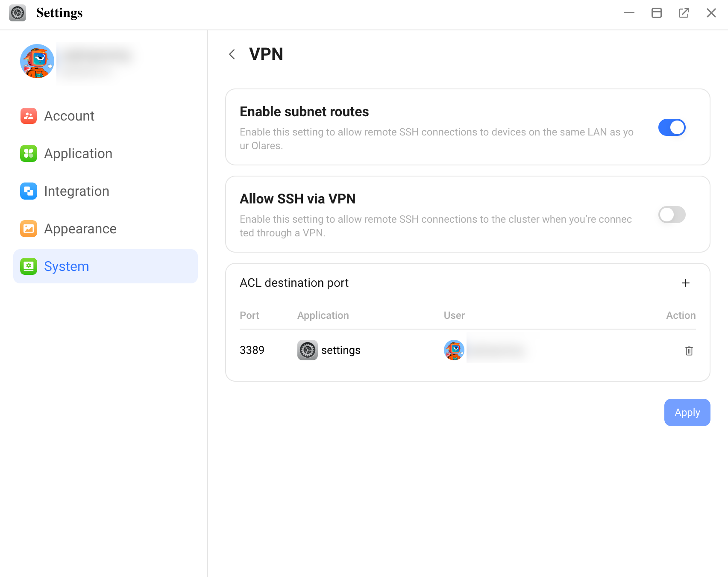Delete the port 3389 entry
This screenshot has width=728, height=577.
tap(689, 351)
